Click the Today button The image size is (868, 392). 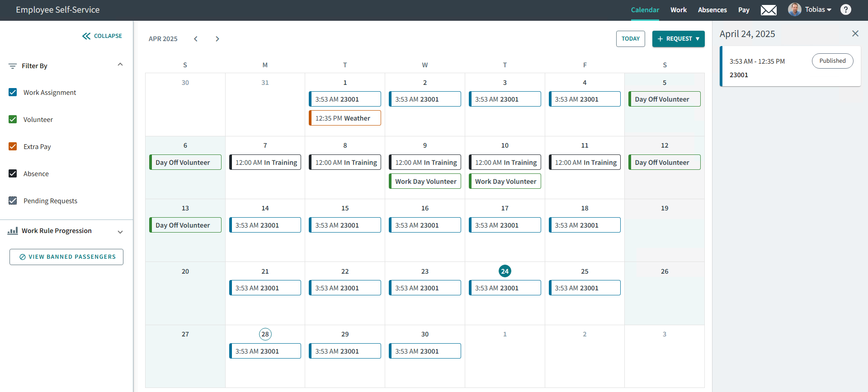tap(630, 39)
